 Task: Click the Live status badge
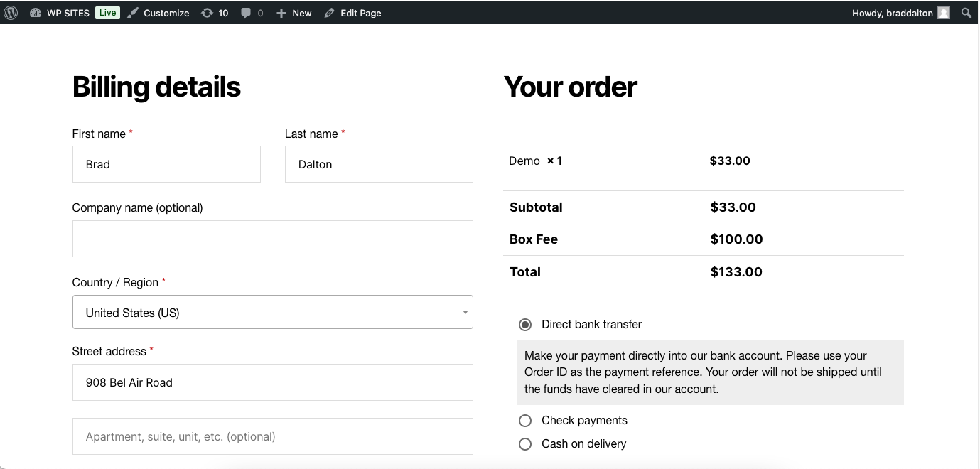[108, 13]
